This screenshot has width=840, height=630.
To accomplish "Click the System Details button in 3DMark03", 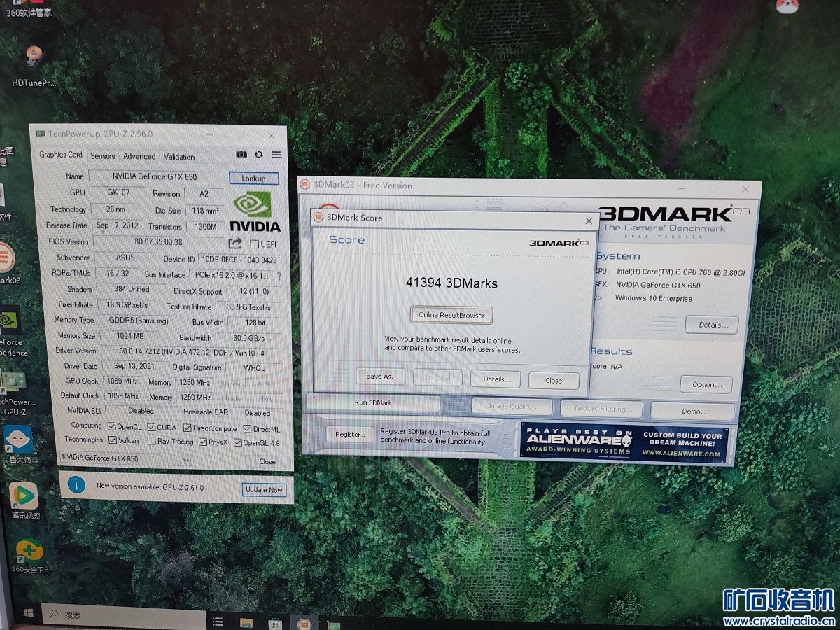I will point(712,325).
